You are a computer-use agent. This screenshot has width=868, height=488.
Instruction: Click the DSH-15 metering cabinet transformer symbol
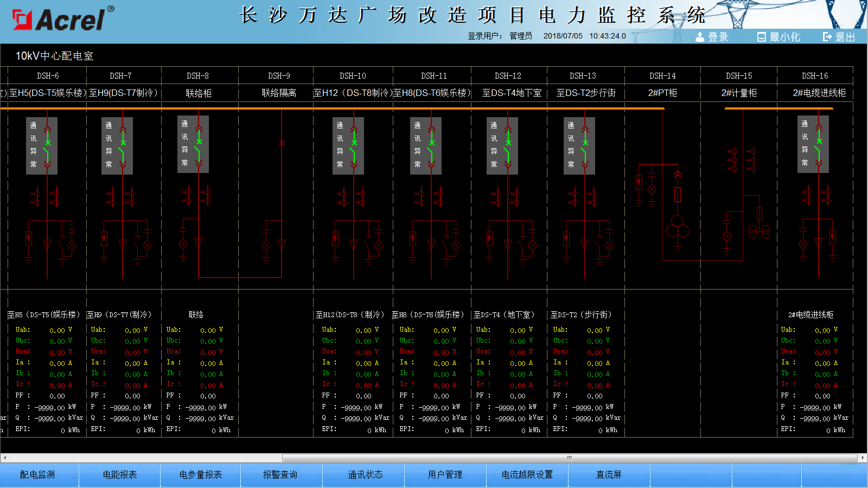[759, 232]
